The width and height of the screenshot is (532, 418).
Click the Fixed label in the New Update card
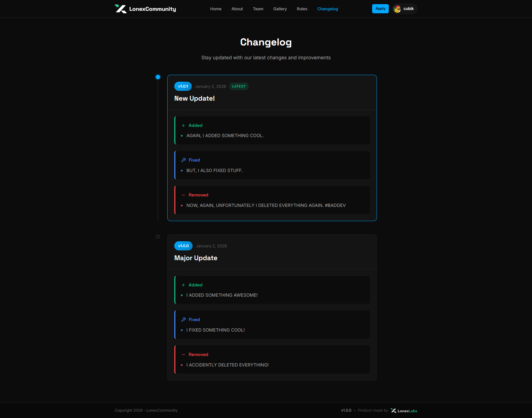(194, 160)
